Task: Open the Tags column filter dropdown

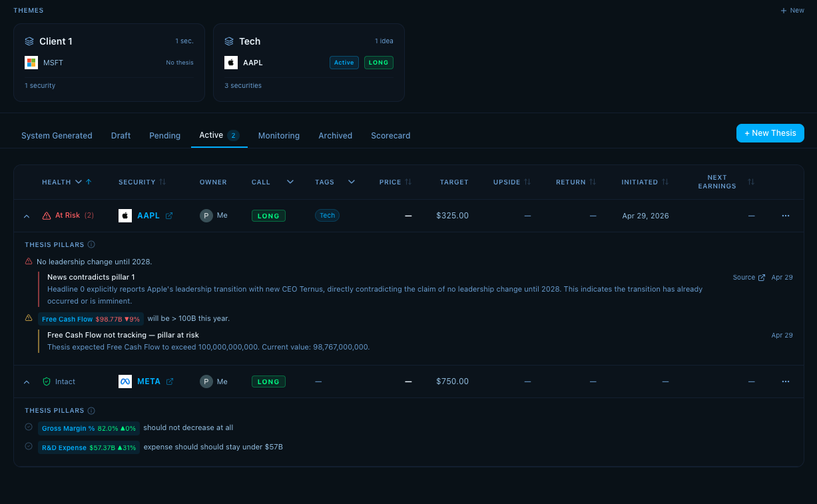Action: 352,182
